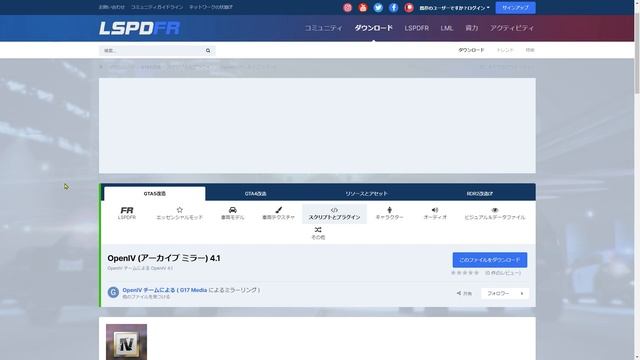Select the Trending submenu item
This screenshot has height=360, width=640.
505,50
